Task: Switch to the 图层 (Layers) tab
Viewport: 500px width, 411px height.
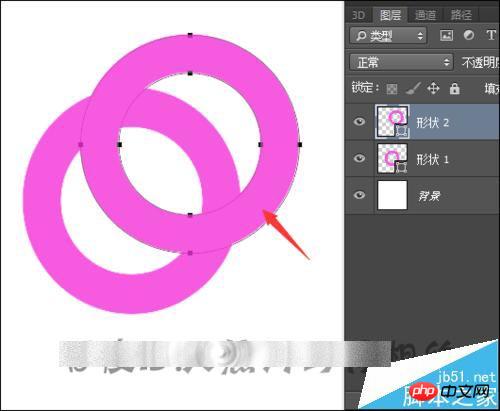Action: coord(391,15)
